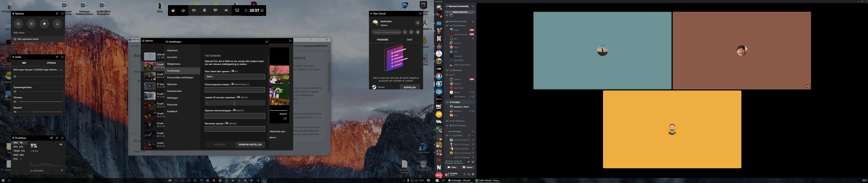Take a screenshot in Opname widget

[18, 24]
